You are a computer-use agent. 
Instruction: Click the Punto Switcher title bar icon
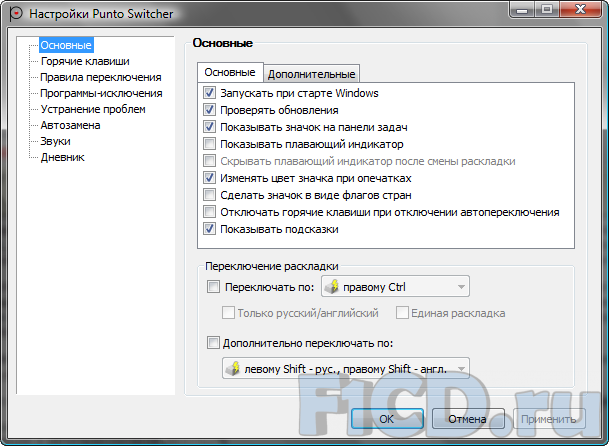(16, 14)
